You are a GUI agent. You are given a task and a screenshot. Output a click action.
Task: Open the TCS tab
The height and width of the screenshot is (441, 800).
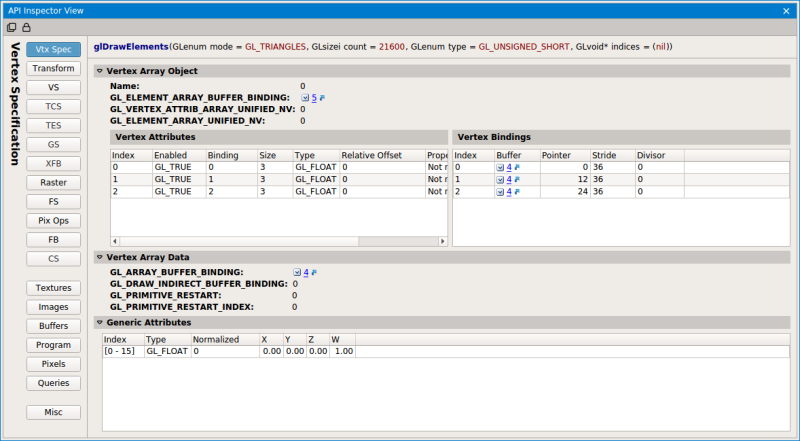point(54,107)
